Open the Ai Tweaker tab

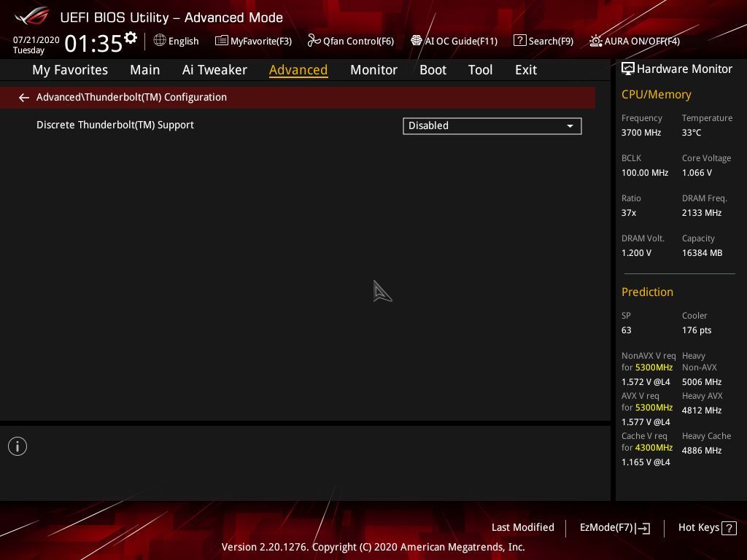(x=214, y=70)
